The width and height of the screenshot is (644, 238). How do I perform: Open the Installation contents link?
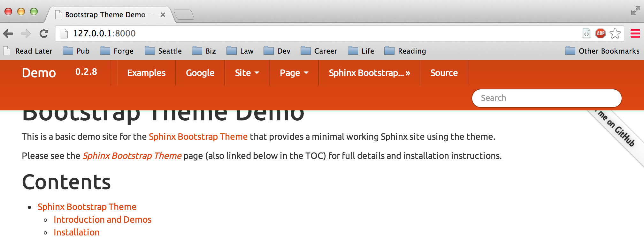(x=77, y=233)
